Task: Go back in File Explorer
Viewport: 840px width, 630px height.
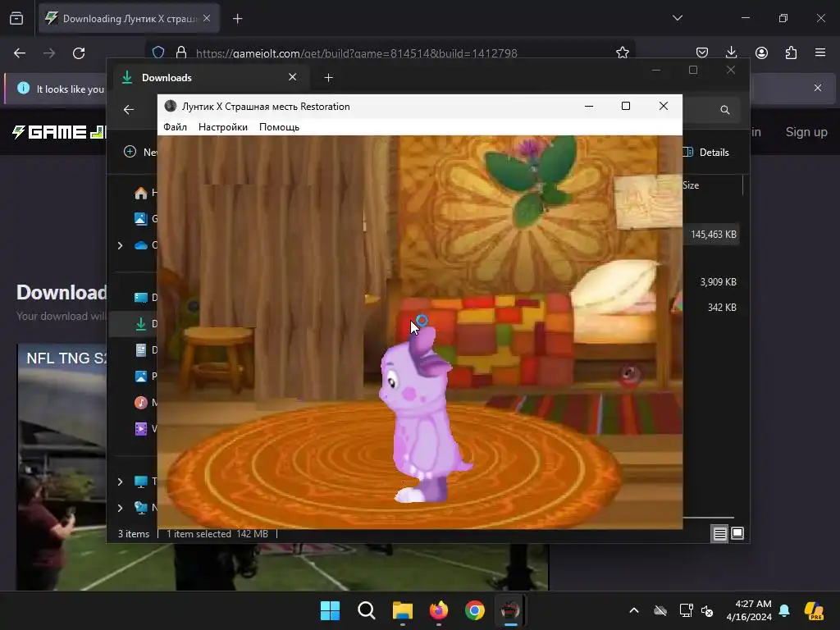Action: pos(129,110)
